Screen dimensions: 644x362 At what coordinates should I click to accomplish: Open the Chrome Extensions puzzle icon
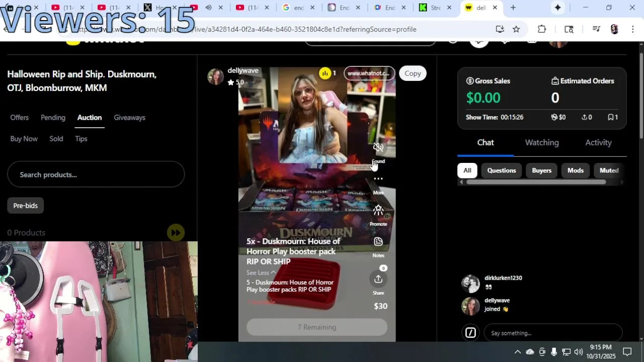click(542, 29)
